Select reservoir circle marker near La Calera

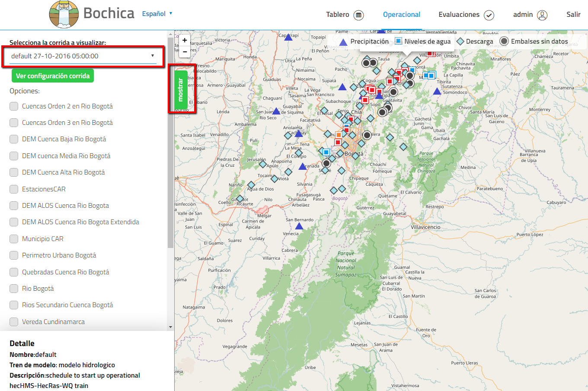[367, 135]
